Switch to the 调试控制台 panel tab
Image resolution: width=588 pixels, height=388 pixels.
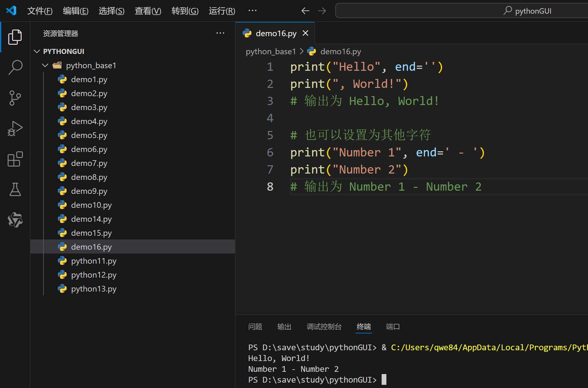324,327
